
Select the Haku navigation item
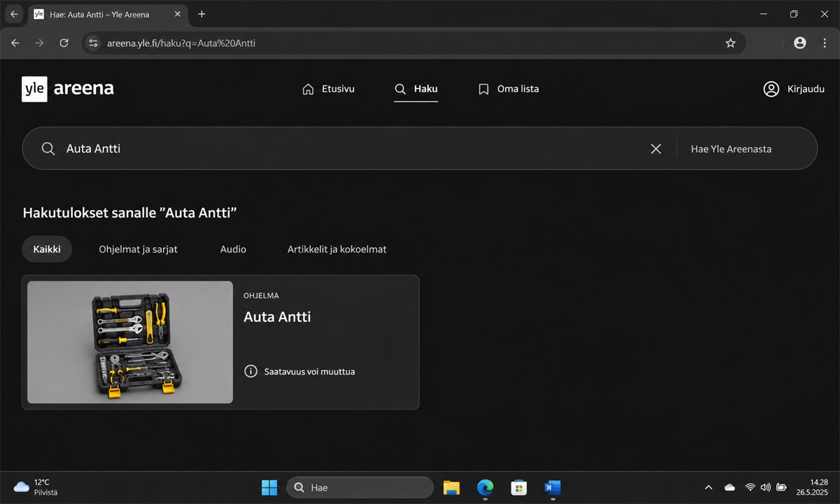416,89
